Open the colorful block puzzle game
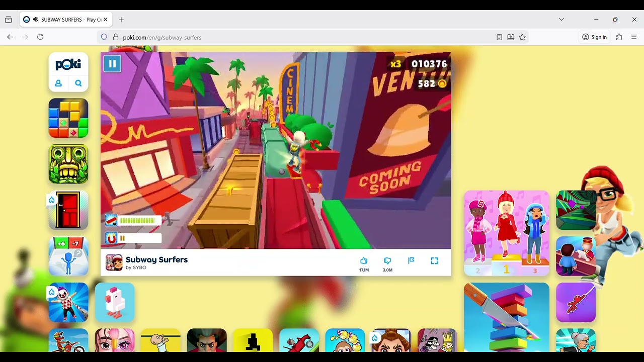The width and height of the screenshot is (644, 362). point(68,118)
